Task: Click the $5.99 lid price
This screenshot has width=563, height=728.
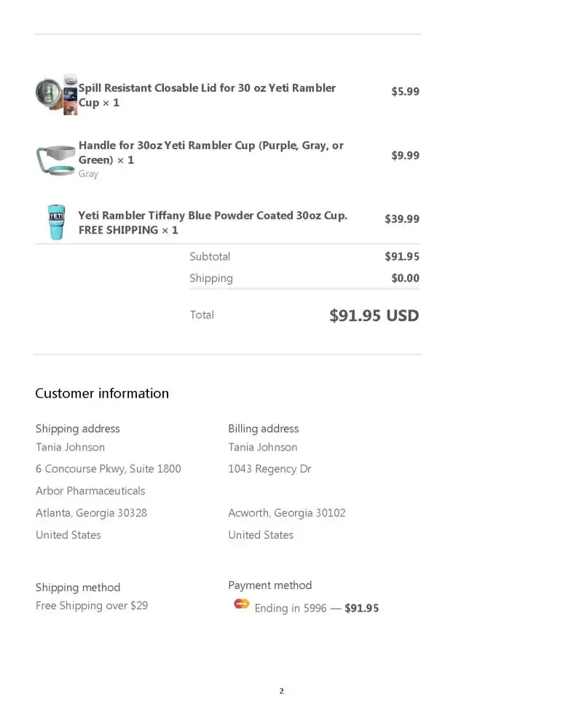Action: 405,92
